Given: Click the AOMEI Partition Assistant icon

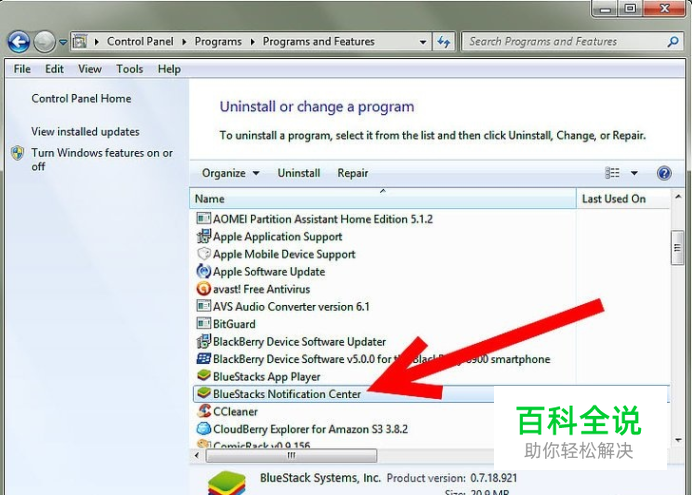Looking at the screenshot, I should pyautogui.click(x=203, y=218).
